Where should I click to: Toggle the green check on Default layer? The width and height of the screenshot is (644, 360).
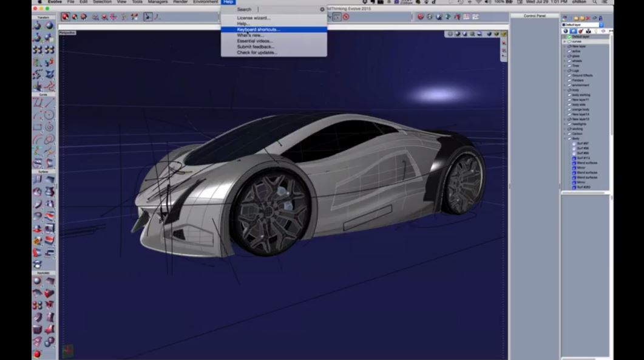pyautogui.click(x=569, y=36)
